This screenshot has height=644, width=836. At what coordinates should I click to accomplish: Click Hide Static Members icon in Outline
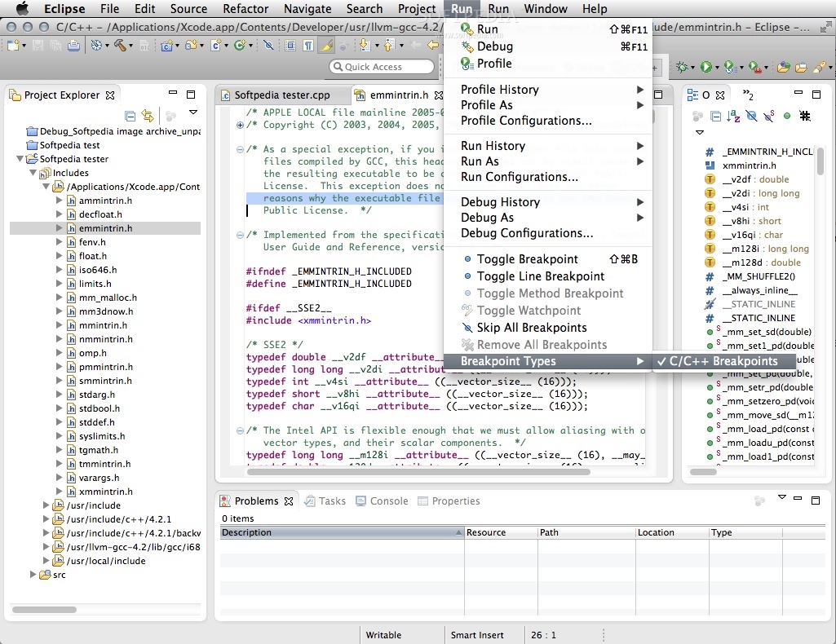coord(768,115)
